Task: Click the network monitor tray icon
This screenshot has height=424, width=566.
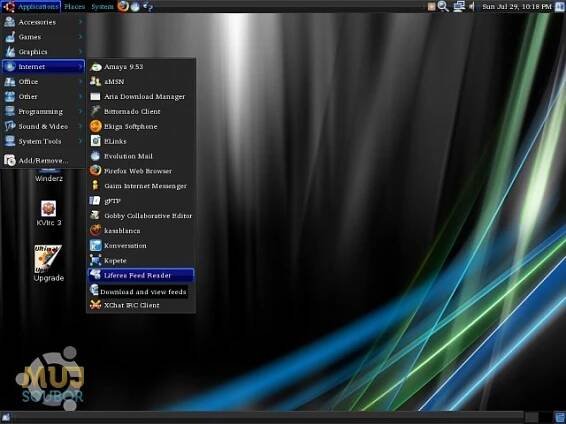Action: click(x=459, y=6)
